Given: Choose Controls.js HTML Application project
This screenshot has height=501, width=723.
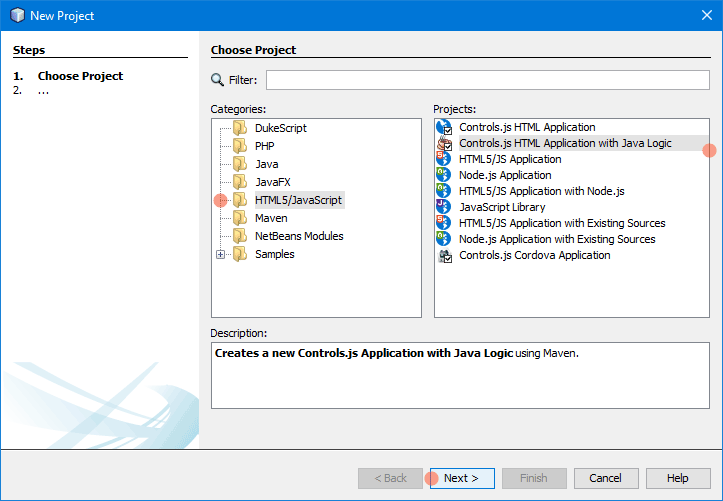Looking at the screenshot, I should click(527, 127).
